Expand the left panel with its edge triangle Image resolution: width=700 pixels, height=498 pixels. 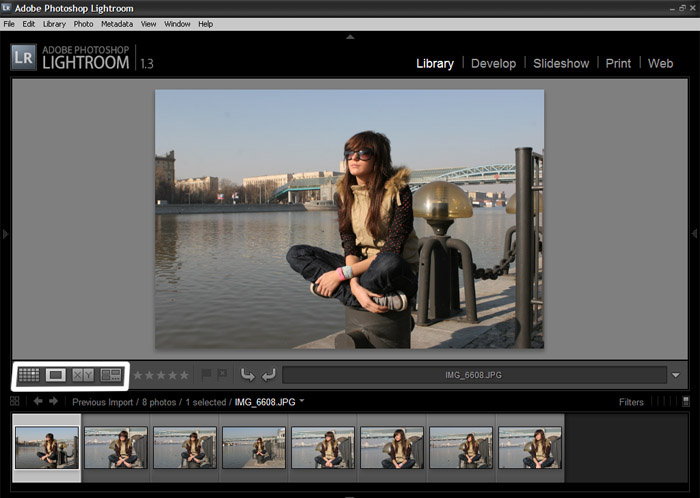5,233
